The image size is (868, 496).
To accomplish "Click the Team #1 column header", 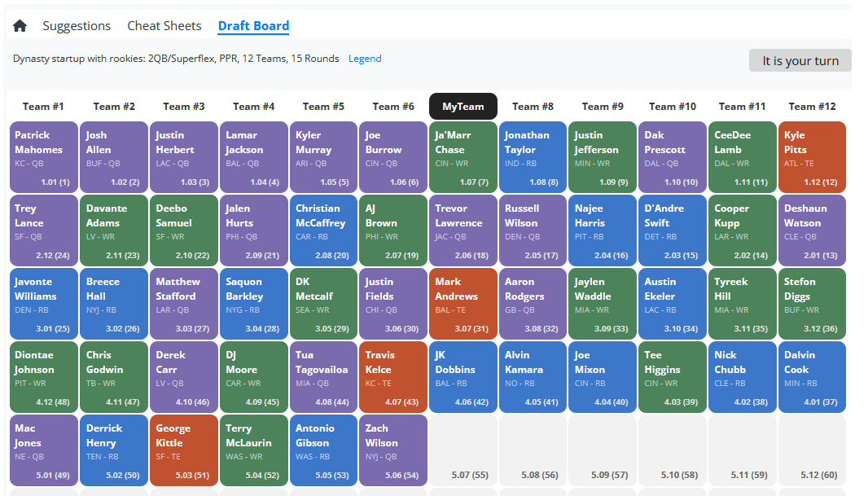I will 43,106.
